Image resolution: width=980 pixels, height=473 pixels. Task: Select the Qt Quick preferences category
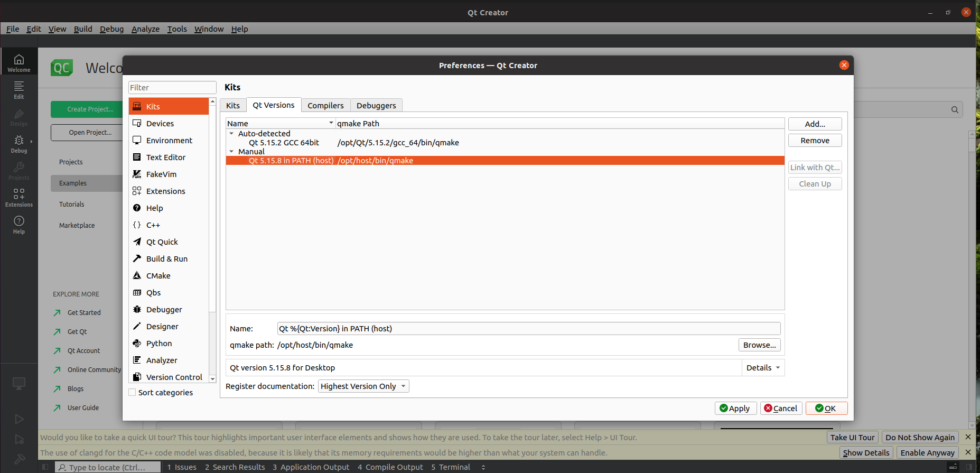162,242
